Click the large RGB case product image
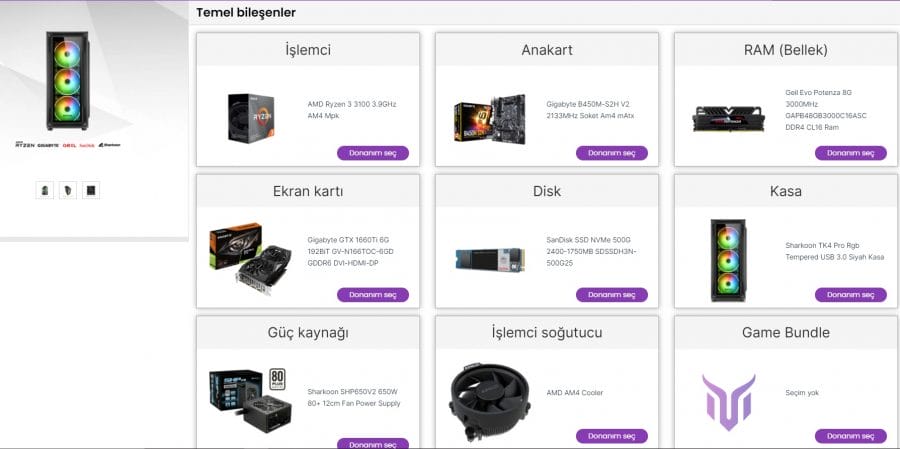Image resolution: width=900 pixels, height=449 pixels. pyautogui.click(x=67, y=81)
